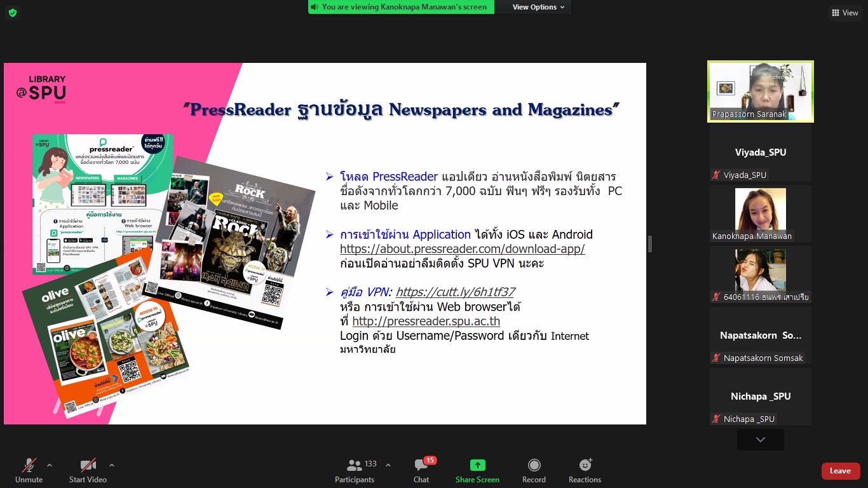This screenshot has height=488, width=868.
Task: Click the slide title 'PressReader ฐานข้อมูล Newspapers and Magazines'
Action: coord(402,110)
